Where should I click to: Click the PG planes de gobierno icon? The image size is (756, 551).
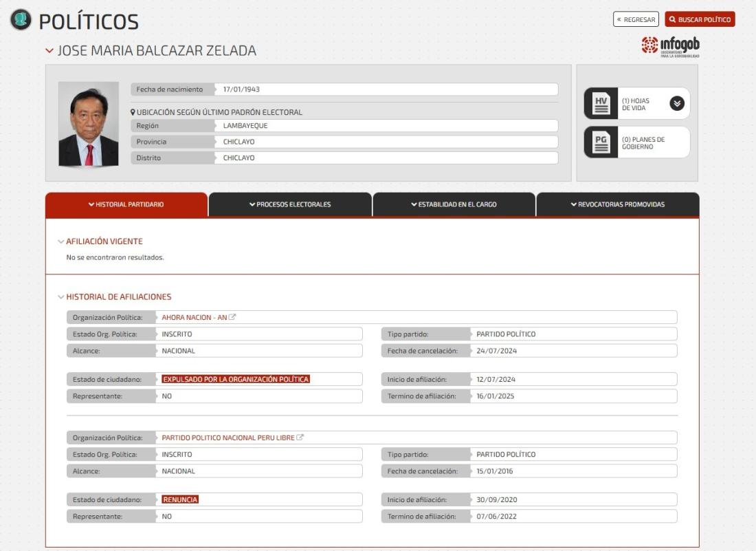pos(601,142)
